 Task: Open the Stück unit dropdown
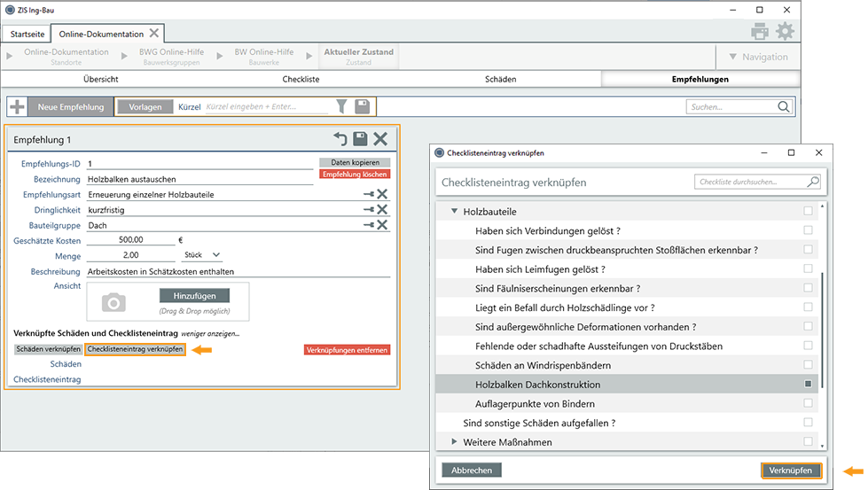click(x=202, y=255)
